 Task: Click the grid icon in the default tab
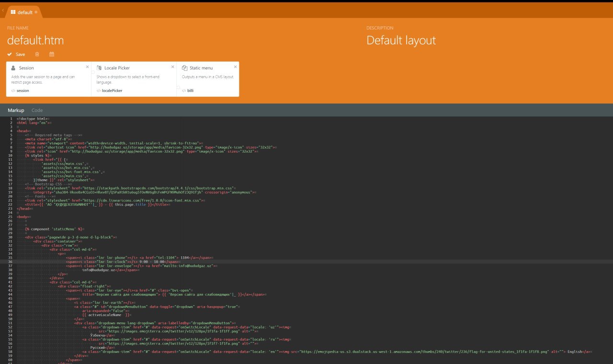coord(13,12)
